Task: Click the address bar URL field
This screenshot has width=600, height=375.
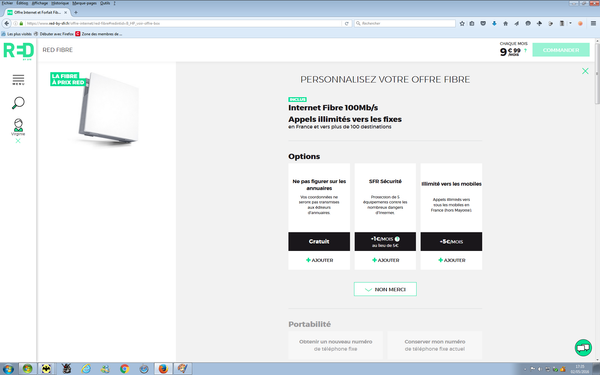Action: pos(184,23)
